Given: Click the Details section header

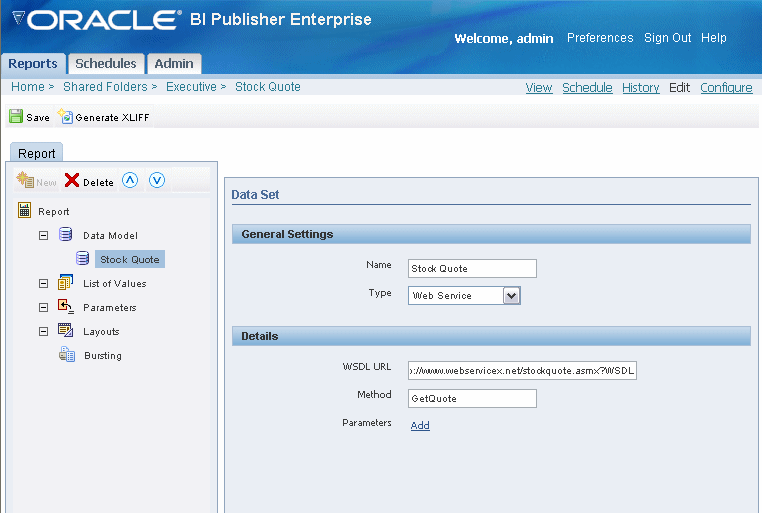Looking at the screenshot, I should point(491,336).
